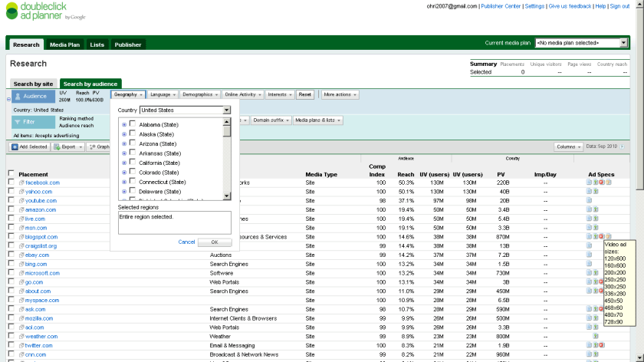Open external link icon beside twitter.com
The height and width of the screenshot is (362, 644).
[21, 346]
